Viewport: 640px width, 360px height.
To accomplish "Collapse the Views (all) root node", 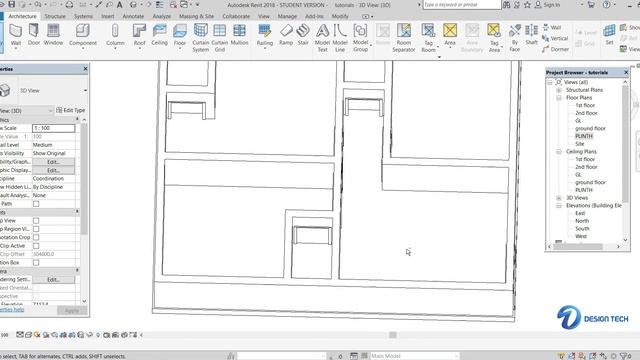I will pyautogui.click(x=550, y=82).
